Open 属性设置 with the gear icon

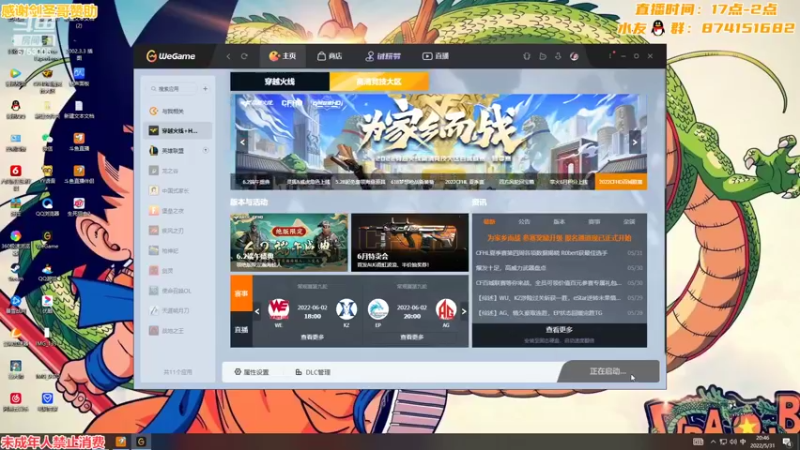point(252,372)
